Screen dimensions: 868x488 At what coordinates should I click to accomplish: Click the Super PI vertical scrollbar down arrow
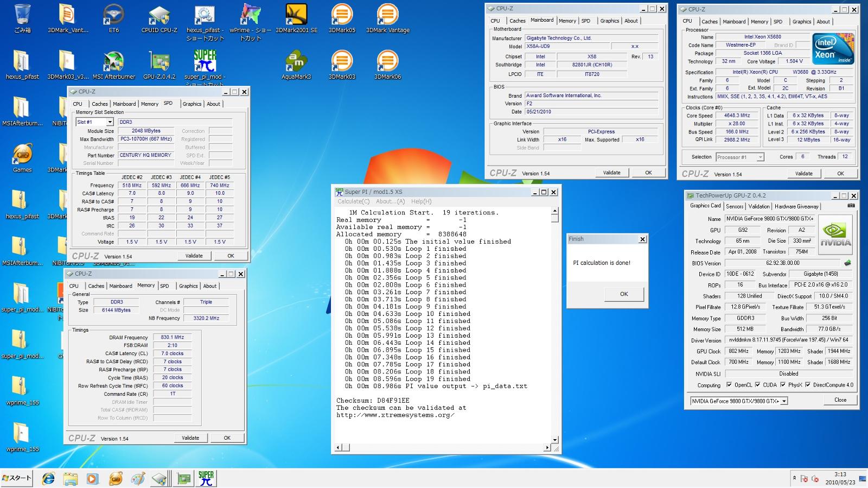pyautogui.click(x=554, y=440)
